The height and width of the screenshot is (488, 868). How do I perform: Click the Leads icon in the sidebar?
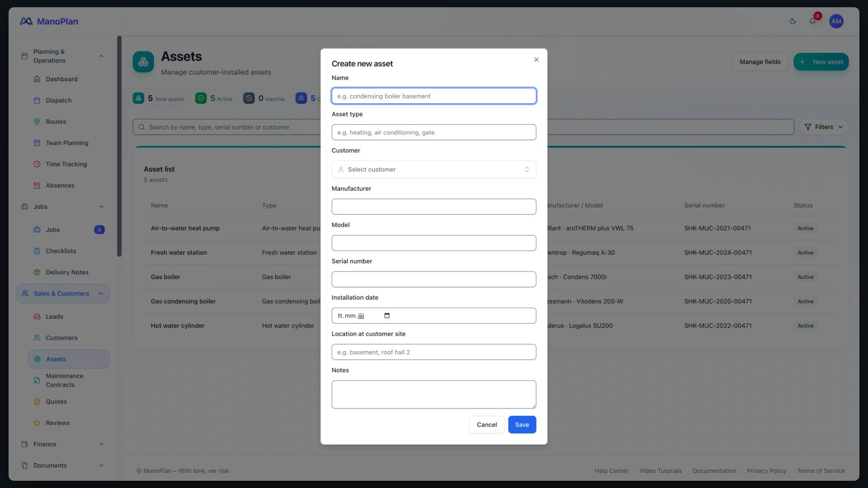tap(37, 317)
